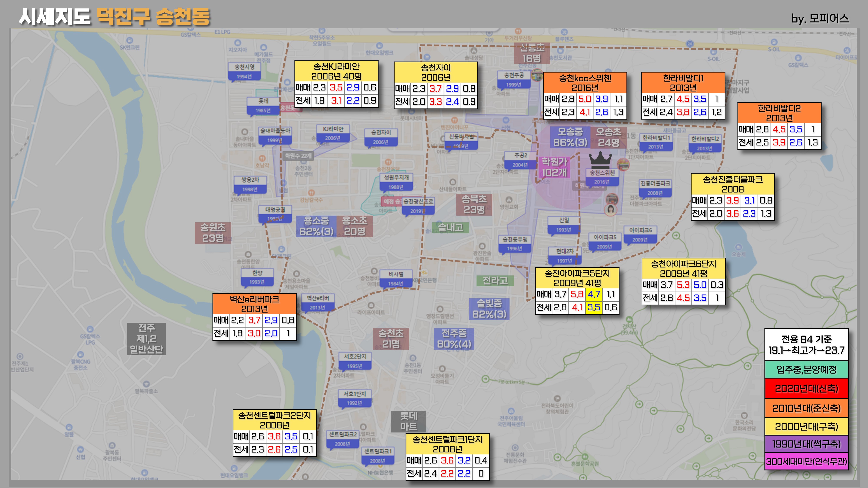This screenshot has height=488, width=868.
Task: Click the 한양 1993년 map marker
Action: [x=257, y=277]
